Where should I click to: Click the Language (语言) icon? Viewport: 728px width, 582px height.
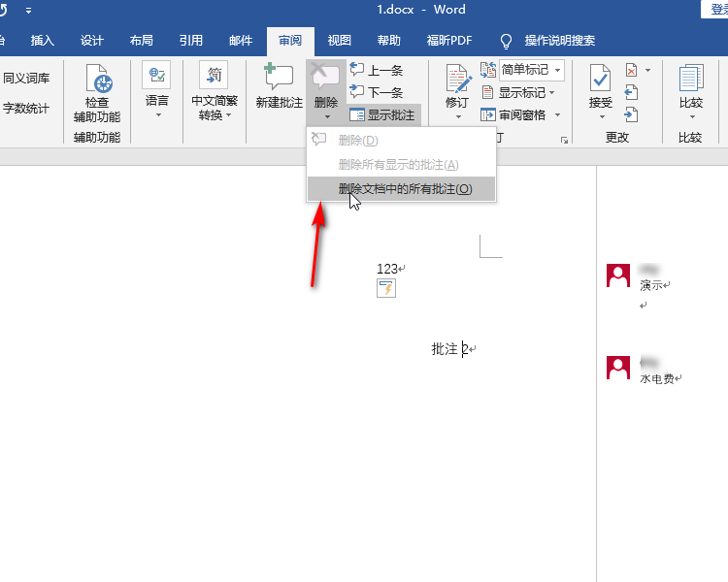point(157,76)
